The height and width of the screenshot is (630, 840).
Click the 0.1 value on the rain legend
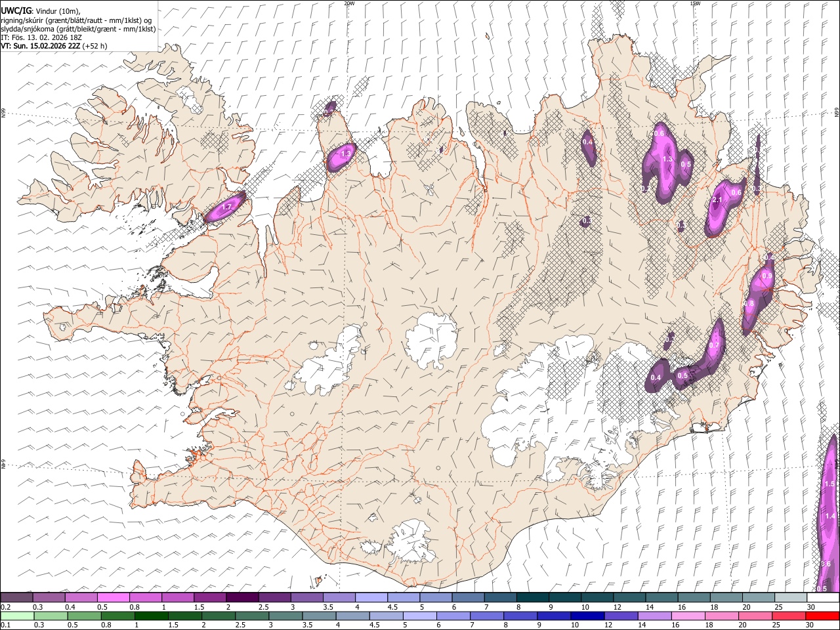6,625
